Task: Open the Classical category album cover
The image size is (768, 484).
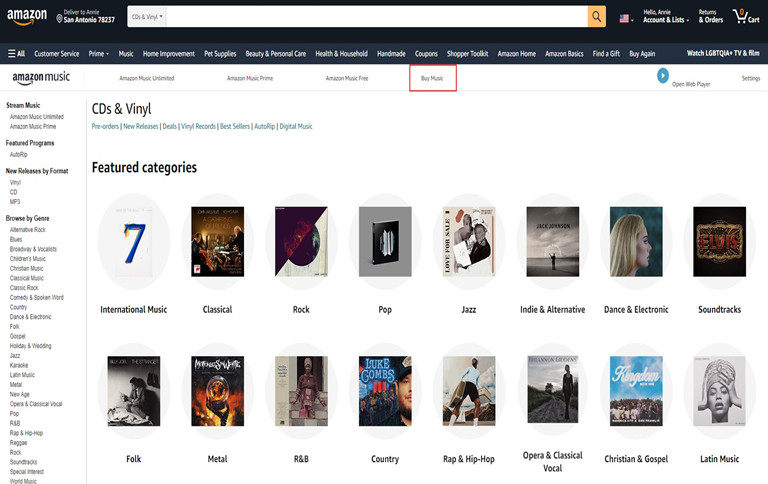Action: tap(217, 242)
